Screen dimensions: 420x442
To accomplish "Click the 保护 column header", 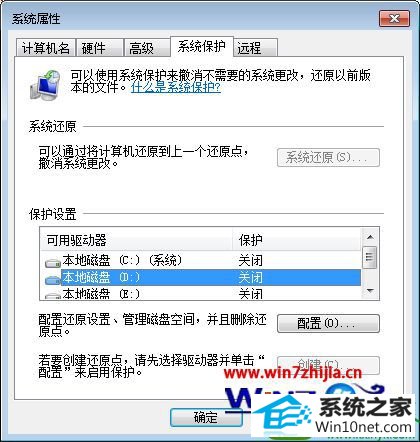I will [296, 240].
